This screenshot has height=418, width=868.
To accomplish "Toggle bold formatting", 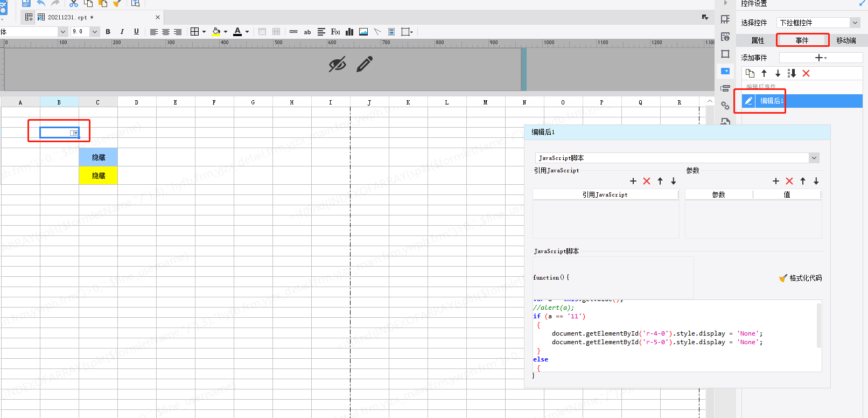I will (x=108, y=32).
